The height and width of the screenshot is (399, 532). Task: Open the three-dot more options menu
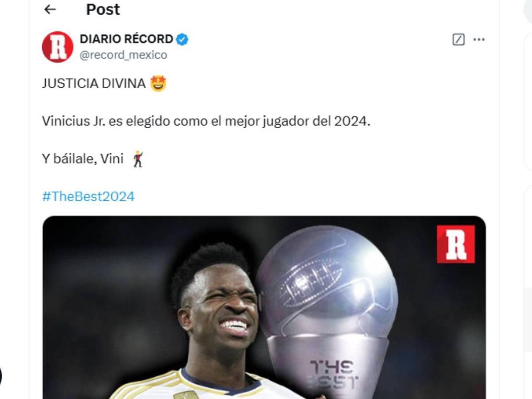coord(479,40)
